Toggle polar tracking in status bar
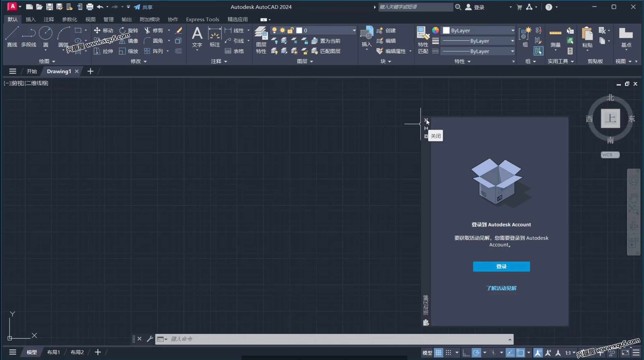 [476, 353]
